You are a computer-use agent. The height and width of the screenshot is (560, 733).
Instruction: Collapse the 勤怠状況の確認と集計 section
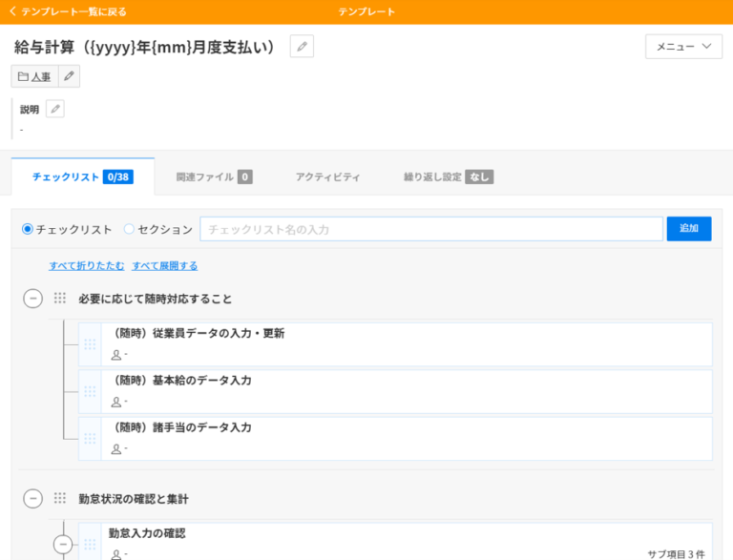[x=32, y=498]
